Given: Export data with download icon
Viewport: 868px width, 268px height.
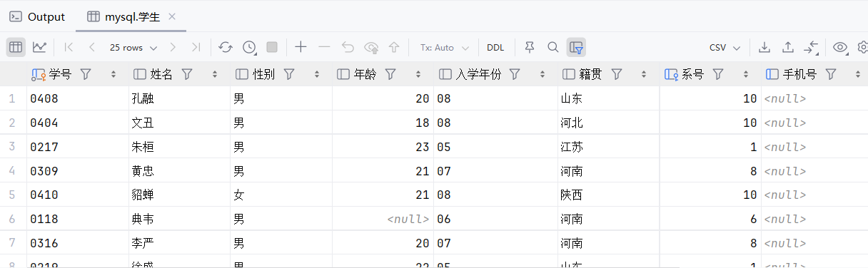Looking at the screenshot, I should (x=764, y=47).
